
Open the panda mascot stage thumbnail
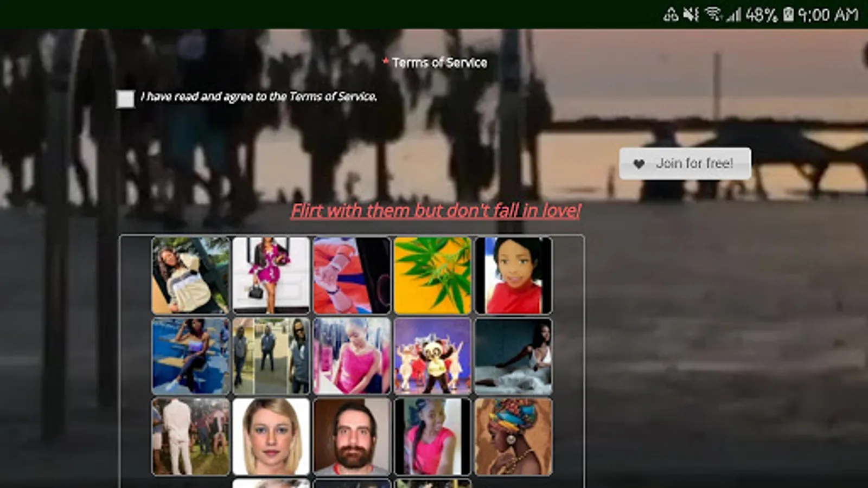pos(432,356)
